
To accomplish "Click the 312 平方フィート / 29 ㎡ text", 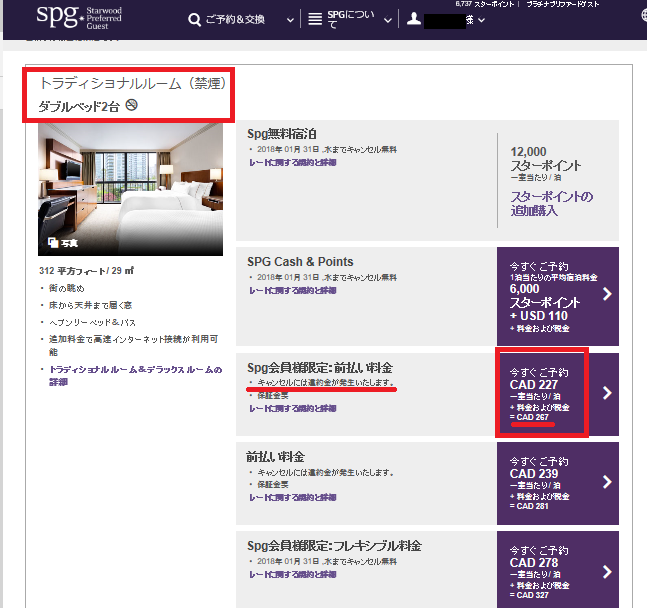I will (86, 271).
